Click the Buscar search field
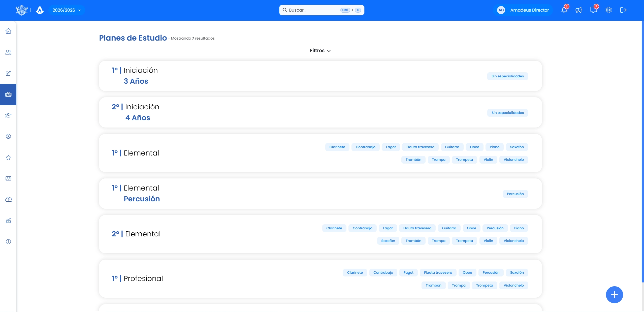This screenshot has width=644, height=312. (322, 10)
